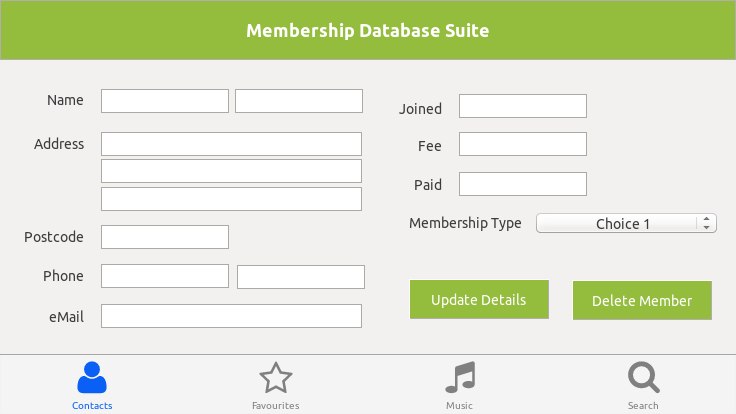Click the Membership Type dropdown arrows
The height and width of the screenshot is (414, 736).
click(x=707, y=223)
